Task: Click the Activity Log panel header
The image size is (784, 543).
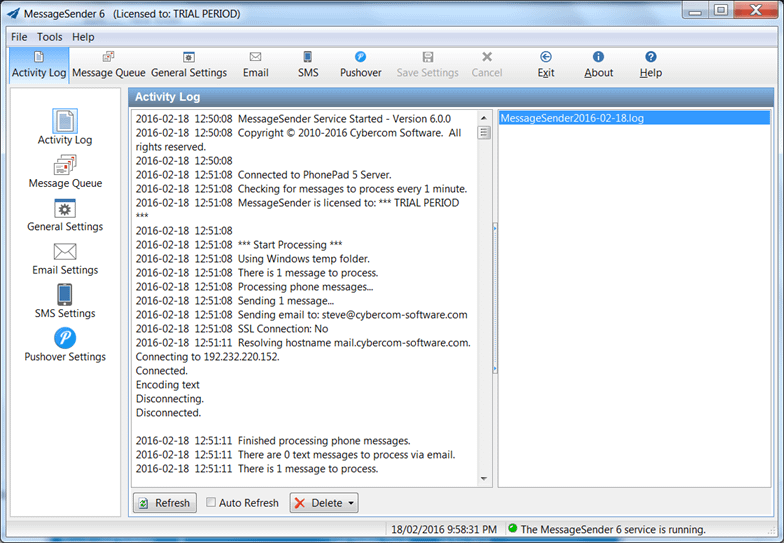Action: click(450, 97)
